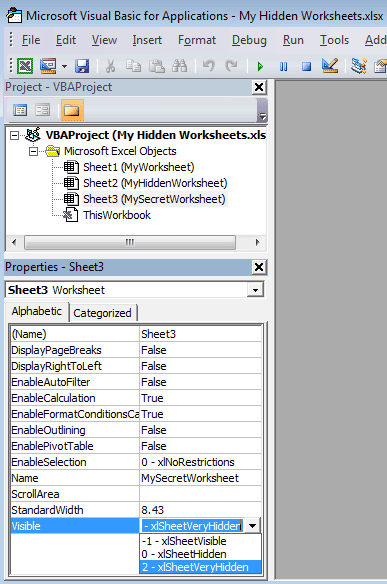Select ThisWorkbook in project tree
The height and width of the screenshot is (584, 387).
117,215
